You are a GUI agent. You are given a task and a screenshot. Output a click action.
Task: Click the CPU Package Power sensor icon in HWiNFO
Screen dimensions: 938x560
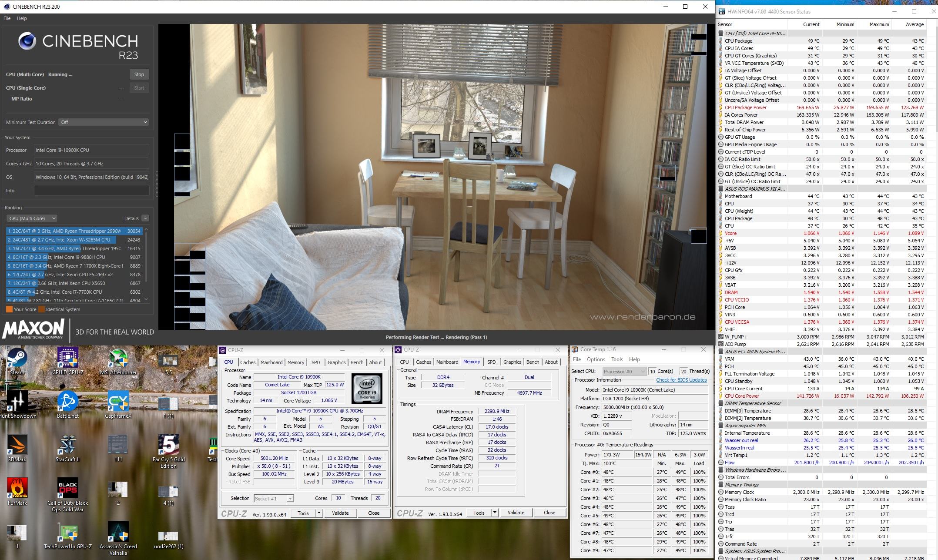[x=721, y=107]
